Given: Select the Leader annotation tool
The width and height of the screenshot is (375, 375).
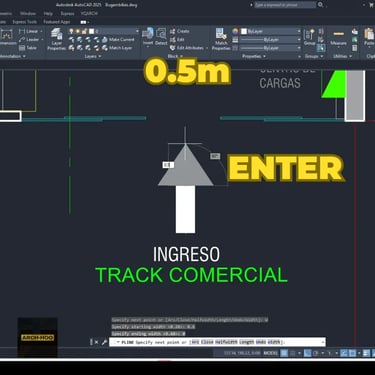Looking at the screenshot, I should click(x=29, y=40).
